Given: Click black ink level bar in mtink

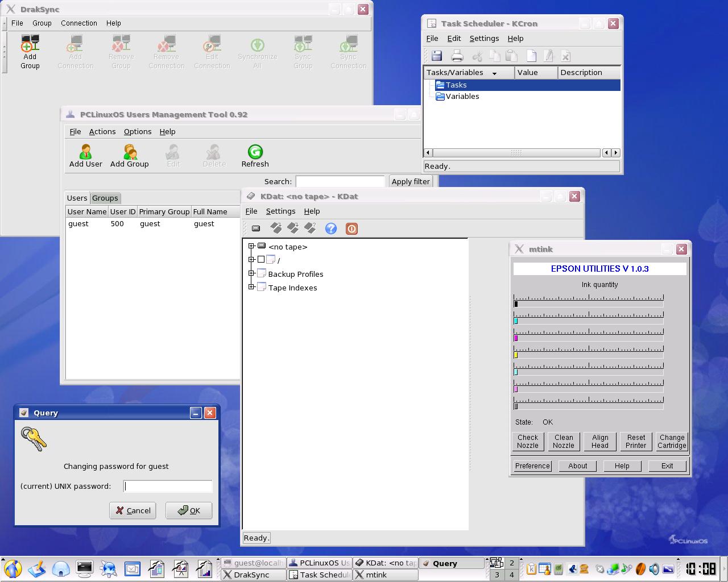Looking at the screenshot, I should 589,304.
